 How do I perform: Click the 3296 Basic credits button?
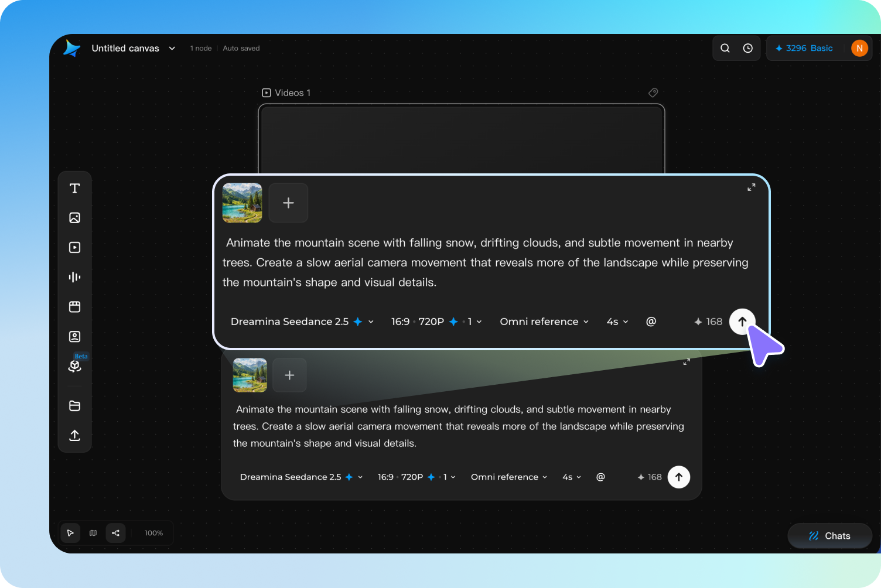[x=804, y=48]
